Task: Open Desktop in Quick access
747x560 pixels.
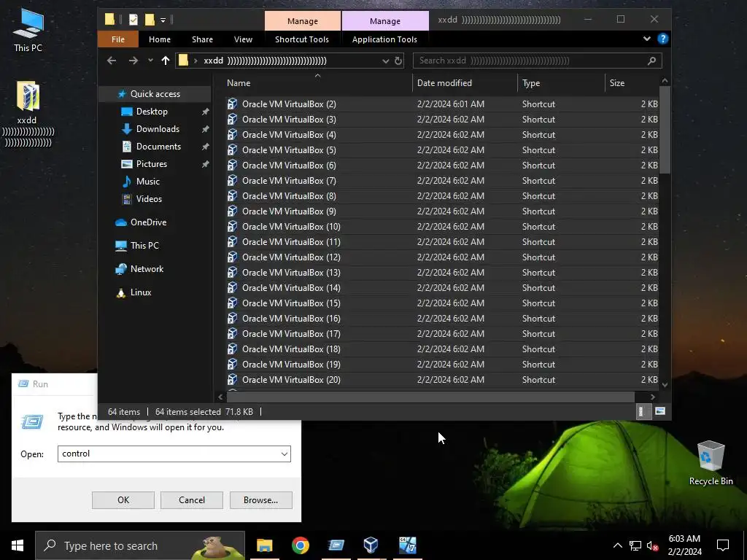Action: pos(152,112)
